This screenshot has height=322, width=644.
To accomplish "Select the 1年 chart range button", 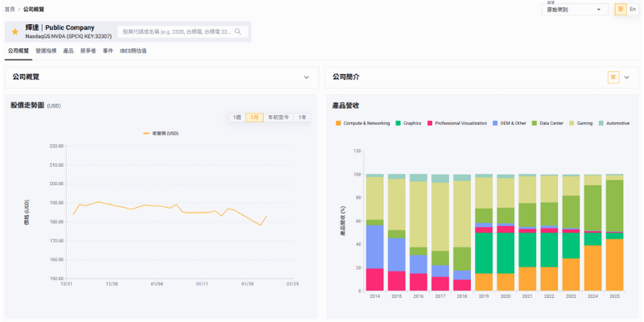I will 302,118.
